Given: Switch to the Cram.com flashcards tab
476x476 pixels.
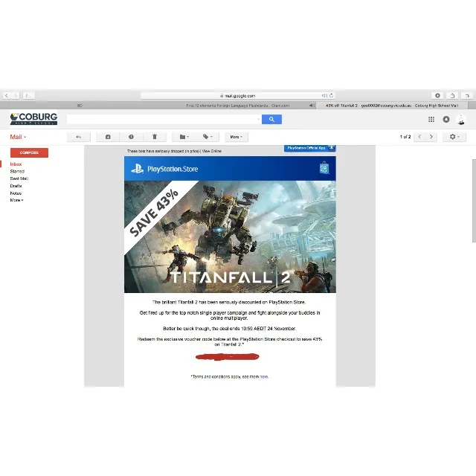Looking at the screenshot, I should [x=237, y=106].
